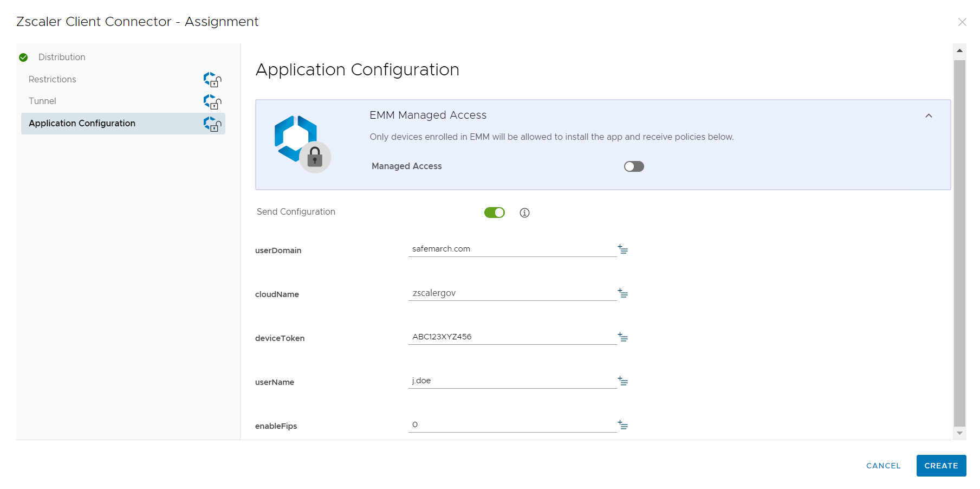Click the lock icon beside Tunnel

212,102
